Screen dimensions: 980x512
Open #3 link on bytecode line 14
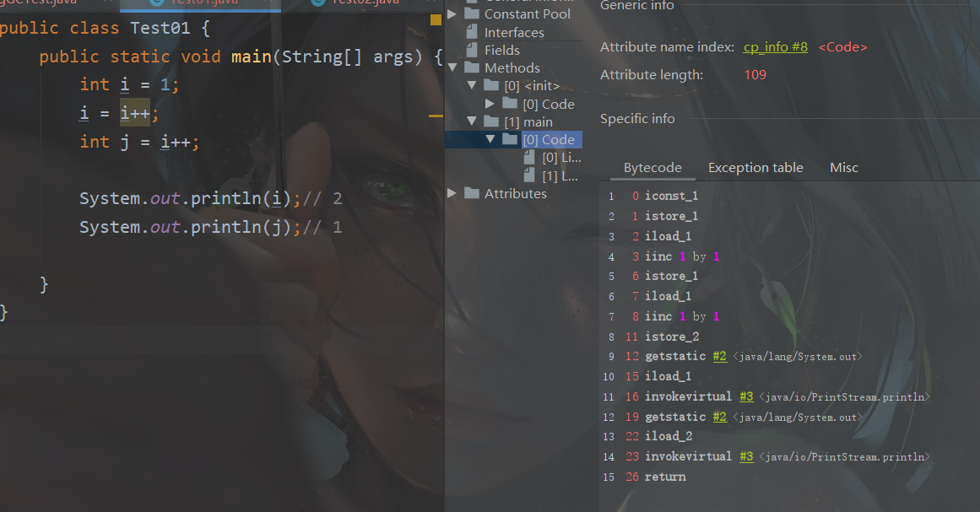click(x=746, y=456)
